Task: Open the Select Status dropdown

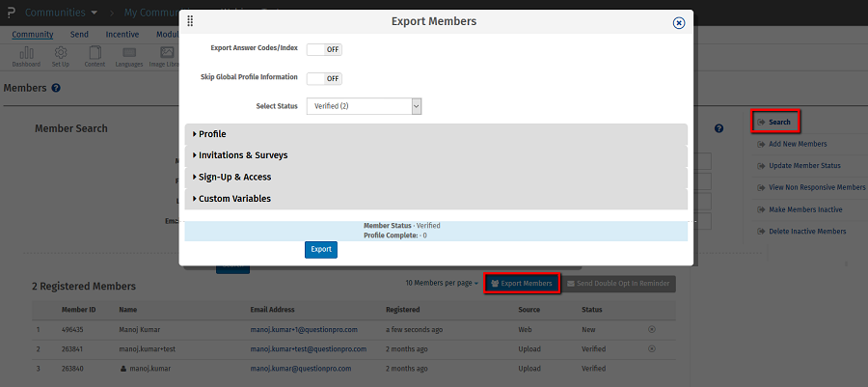Action: (x=364, y=106)
